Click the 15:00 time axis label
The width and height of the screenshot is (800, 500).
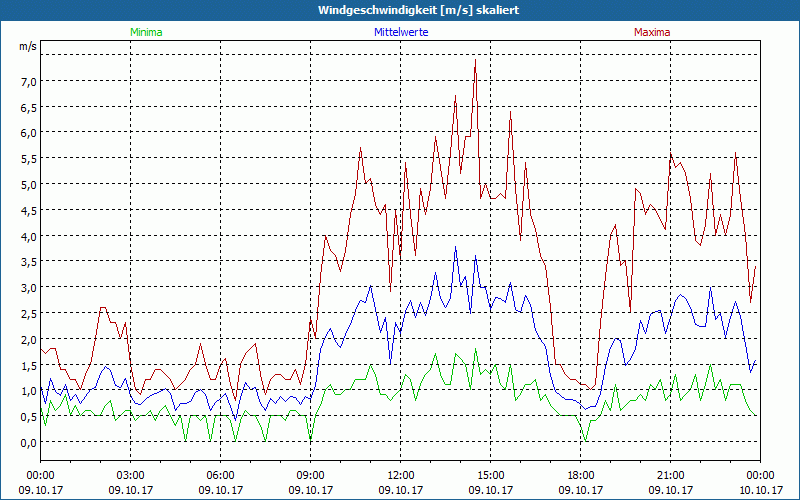491,476
